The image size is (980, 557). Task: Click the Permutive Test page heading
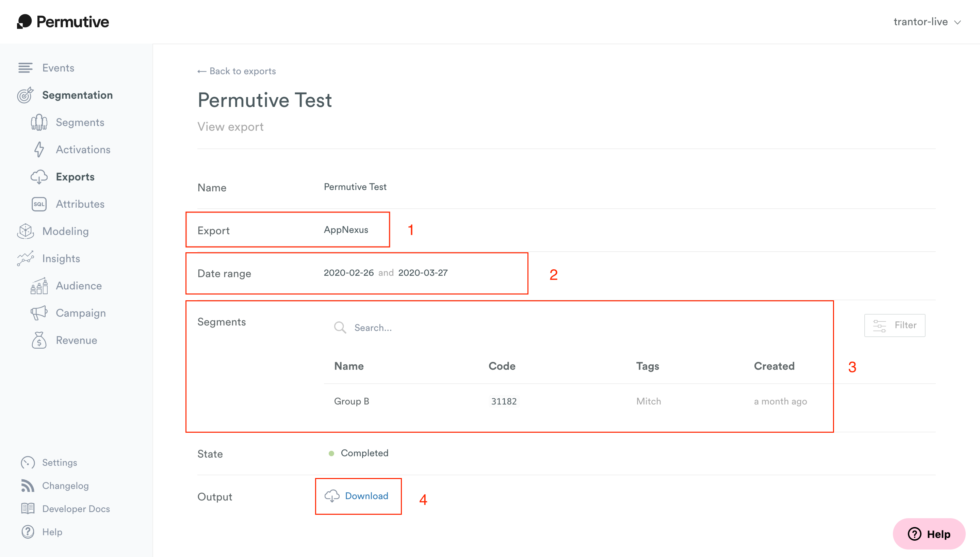[264, 100]
